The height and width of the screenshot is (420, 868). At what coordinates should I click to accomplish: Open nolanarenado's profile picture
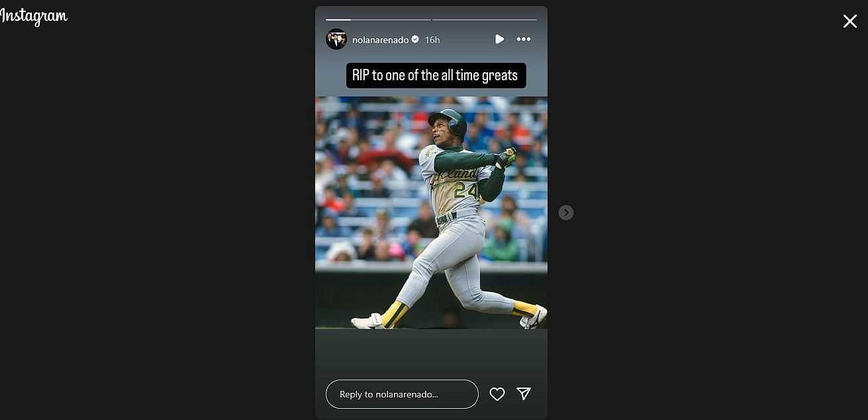tap(336, 39)
